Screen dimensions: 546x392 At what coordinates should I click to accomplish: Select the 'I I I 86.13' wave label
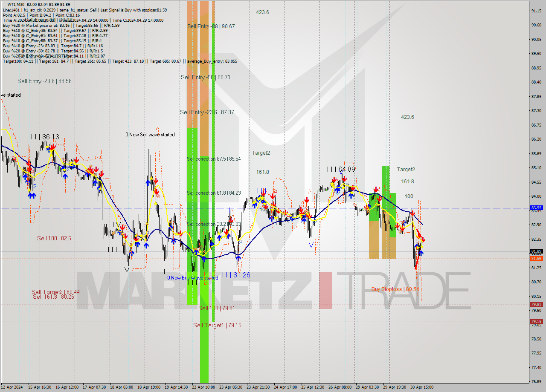pos(45,137)
